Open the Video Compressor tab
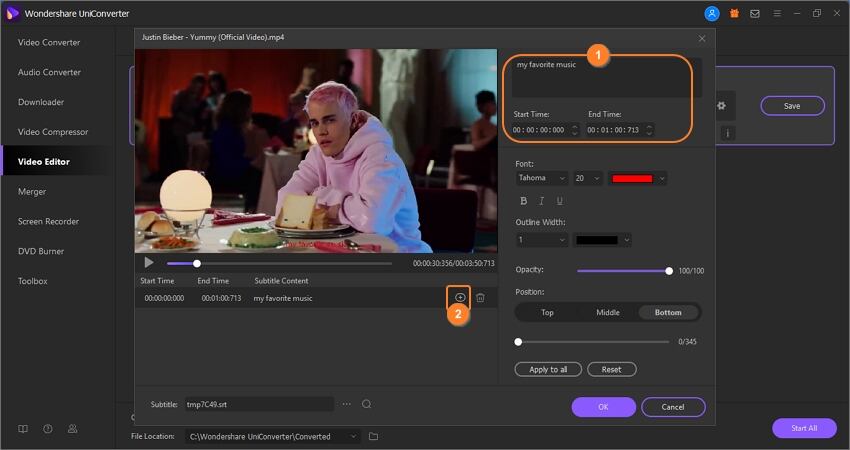This screenshot has width=850, height=450. pos(53,132)
